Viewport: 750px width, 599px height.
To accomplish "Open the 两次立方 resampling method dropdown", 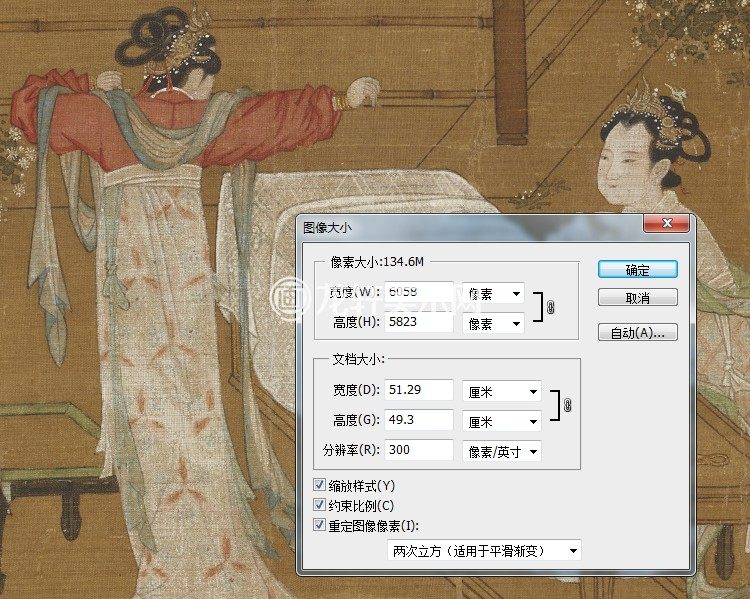I will coord(484,551).
